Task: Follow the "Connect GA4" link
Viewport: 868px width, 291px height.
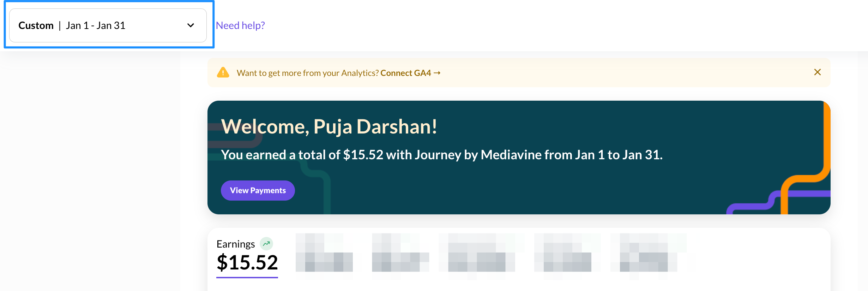Action: [x=405, y=73]
